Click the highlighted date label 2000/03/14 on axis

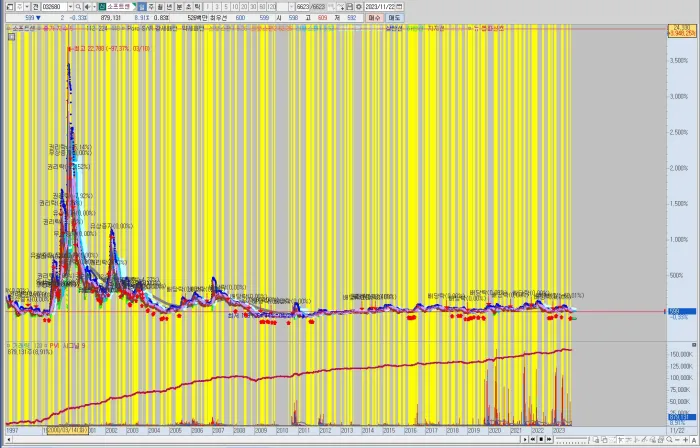tap(67, 430)
